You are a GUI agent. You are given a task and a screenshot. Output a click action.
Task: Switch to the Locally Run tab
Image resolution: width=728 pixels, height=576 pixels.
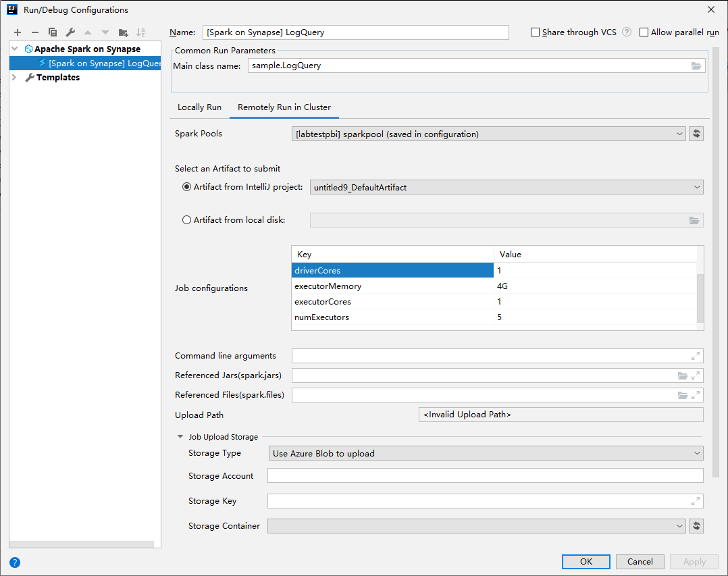coord(199,107)
